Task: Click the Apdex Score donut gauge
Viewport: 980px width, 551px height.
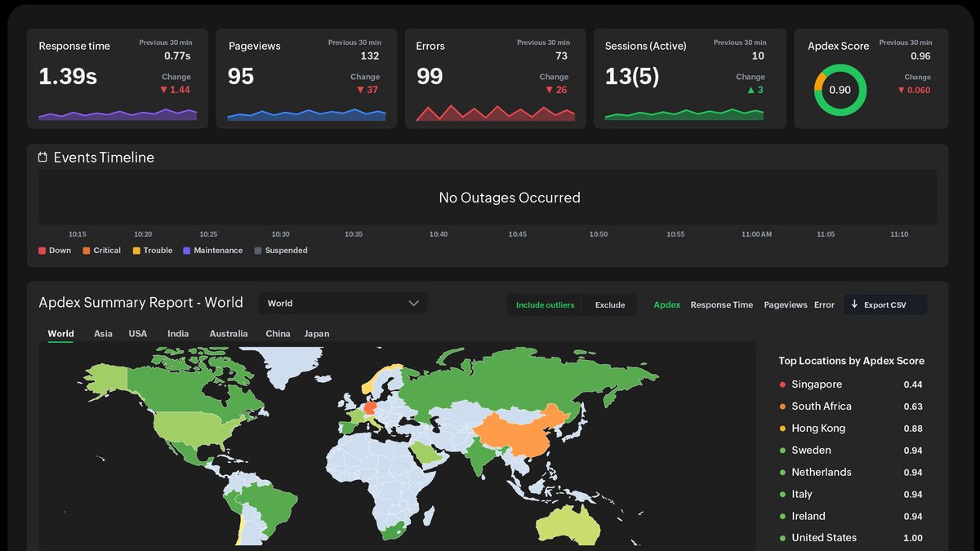Action: tap(840, 90)
